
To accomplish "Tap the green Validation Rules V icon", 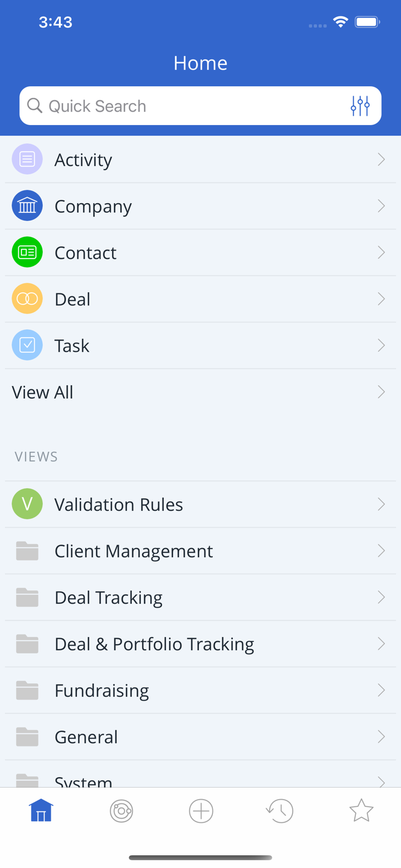I will 27,504.
